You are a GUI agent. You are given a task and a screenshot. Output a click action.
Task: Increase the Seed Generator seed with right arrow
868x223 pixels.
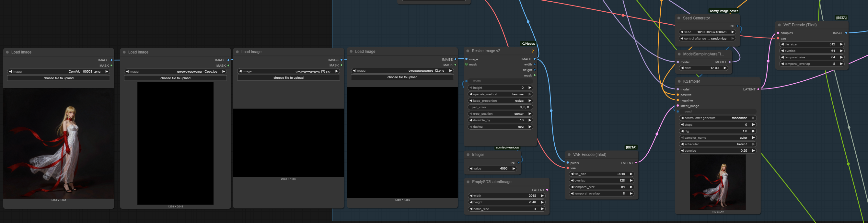click(733, 32)
